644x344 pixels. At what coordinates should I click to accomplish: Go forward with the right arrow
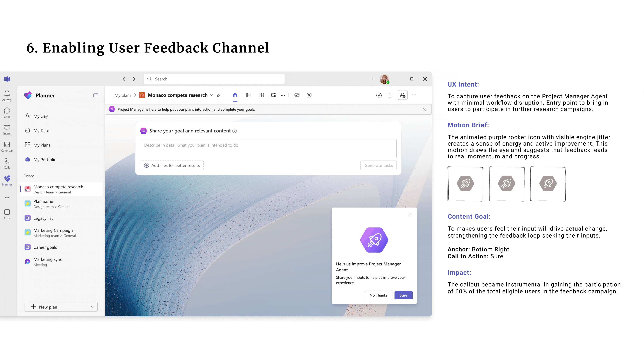[x=134, y=79]
